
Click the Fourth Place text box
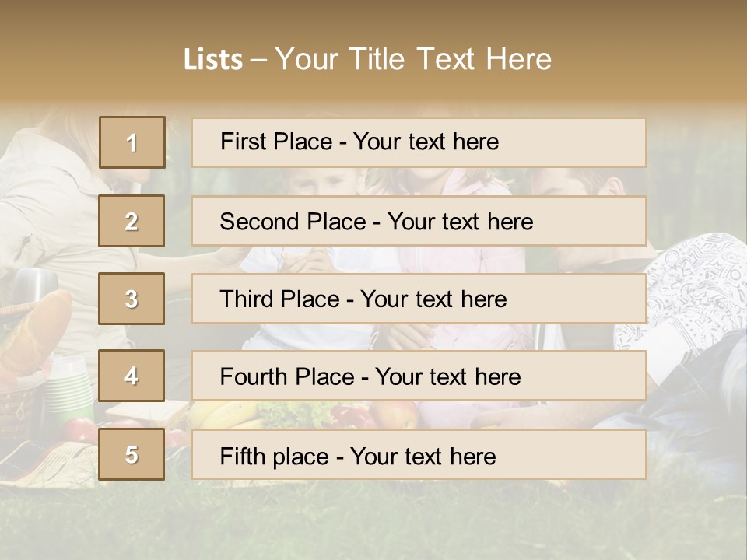(x=419, y=376)
